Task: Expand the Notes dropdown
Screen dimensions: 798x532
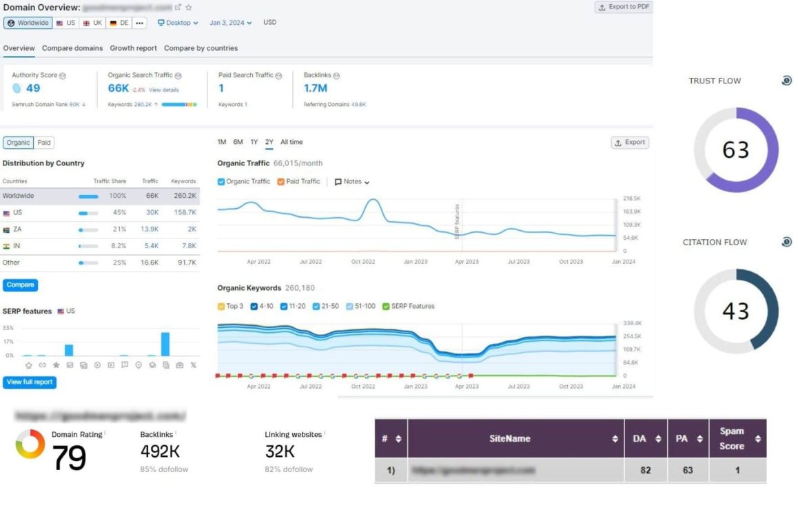Action: tap(351, 182)
